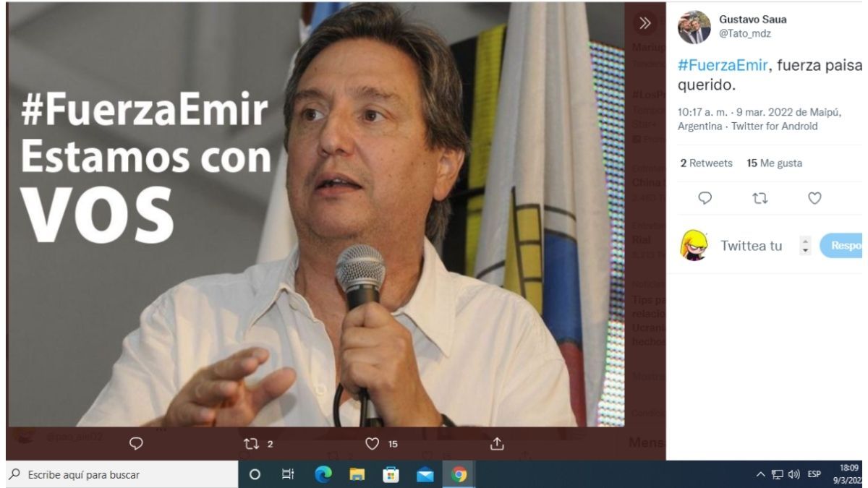Launch Microsoft Edge from taskbar
The image size is (868, 488).
pos(323,475)
